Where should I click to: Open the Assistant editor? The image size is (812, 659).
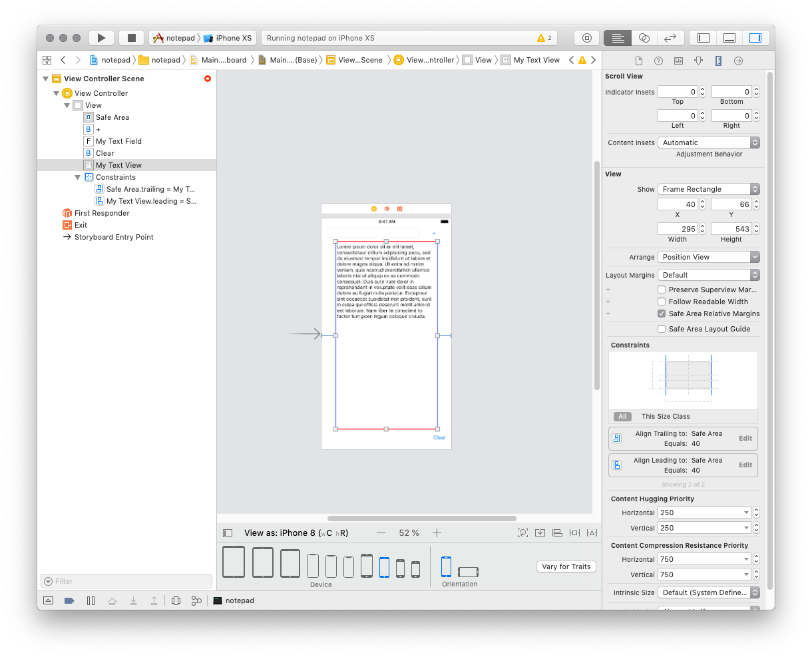pos(644,38)
